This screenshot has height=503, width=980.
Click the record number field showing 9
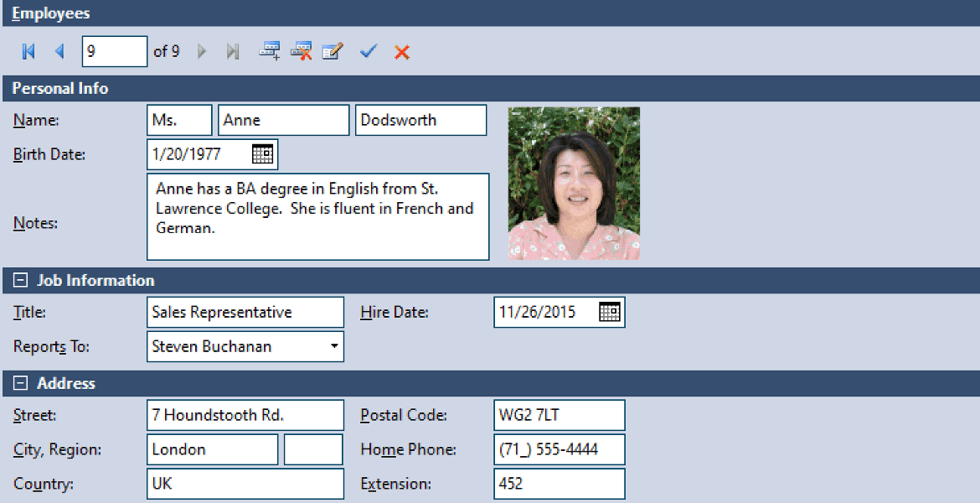click(115, 51)
